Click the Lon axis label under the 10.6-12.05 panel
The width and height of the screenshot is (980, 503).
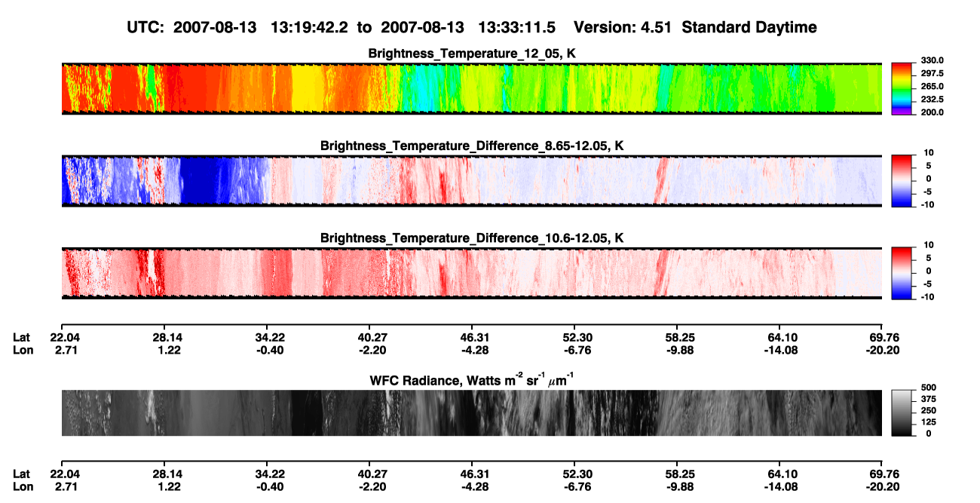tap(22, 350)
